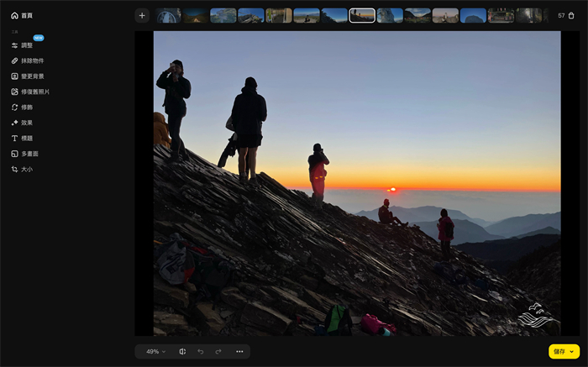This screenshot has width=588, height=367.
Task: Click the sunset mountain photo on canvas
Action: pyautogui.click(x=356, y=183)
